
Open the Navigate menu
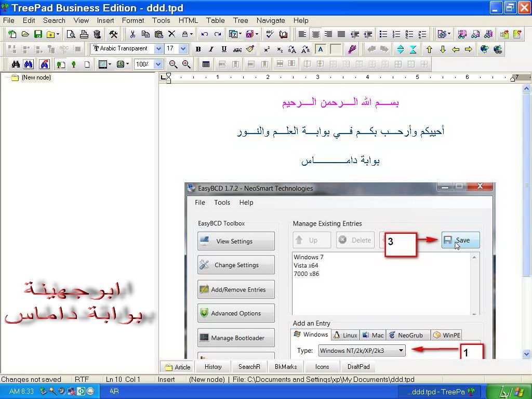pos(271,20)
